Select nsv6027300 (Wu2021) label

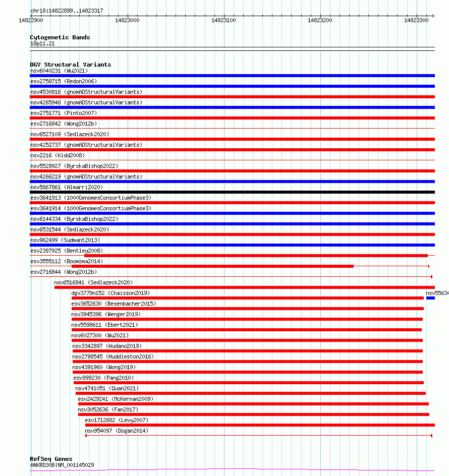100,336
